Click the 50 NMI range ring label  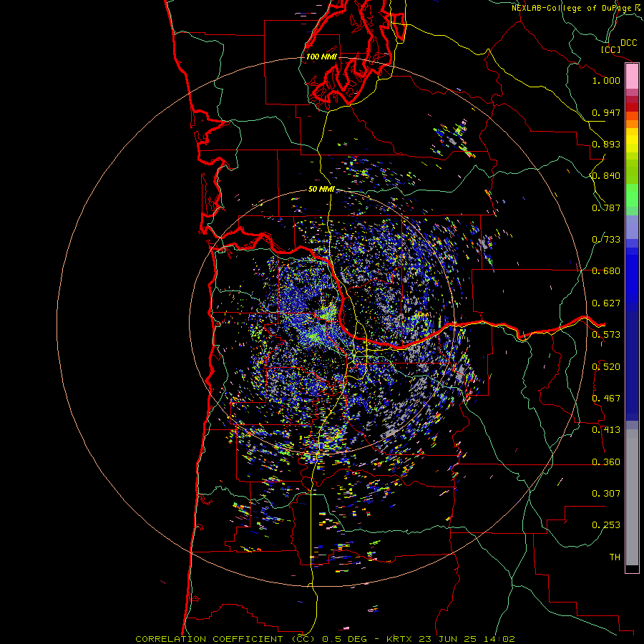(x=321, y=189)
